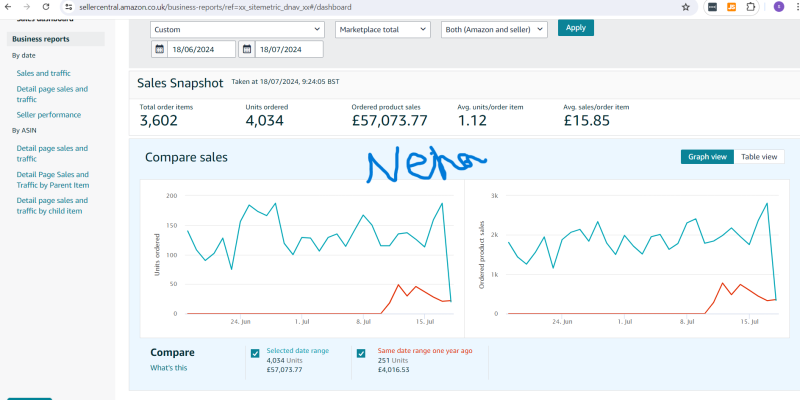Image resolution: width=800 pixels, height=400 pixels.
Task: Click the Apply button
Action: [576, 28]
